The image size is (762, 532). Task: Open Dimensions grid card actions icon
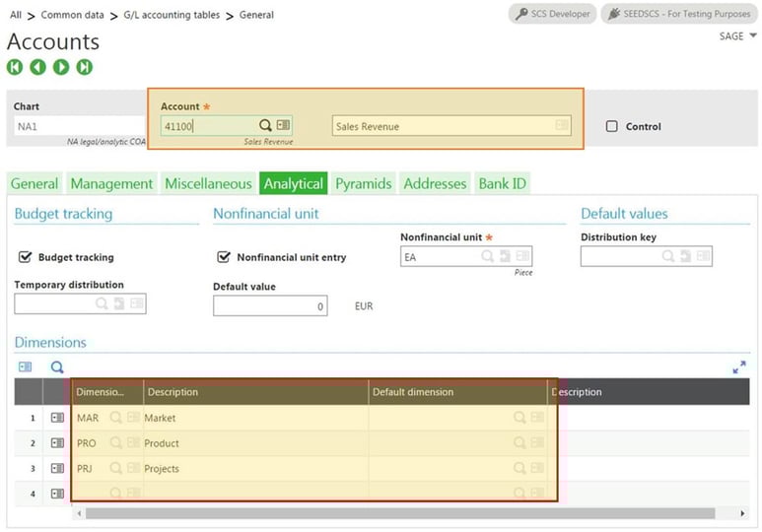coord(26,366)
